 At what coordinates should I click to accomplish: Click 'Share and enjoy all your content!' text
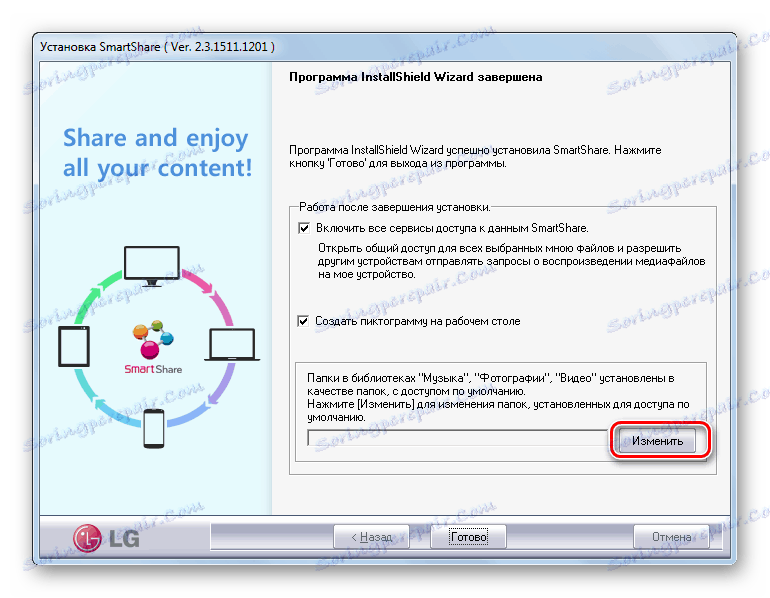click(157, 153)
